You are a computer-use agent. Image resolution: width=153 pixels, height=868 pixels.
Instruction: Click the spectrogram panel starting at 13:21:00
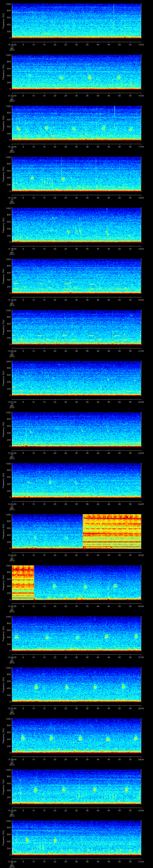[x=77, y=378]
